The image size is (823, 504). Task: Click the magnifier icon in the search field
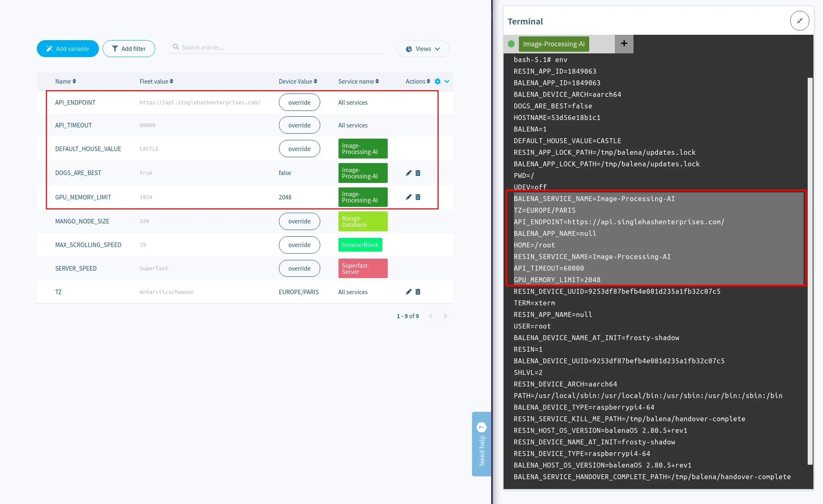pyautogui.click(x=176, y=47)
